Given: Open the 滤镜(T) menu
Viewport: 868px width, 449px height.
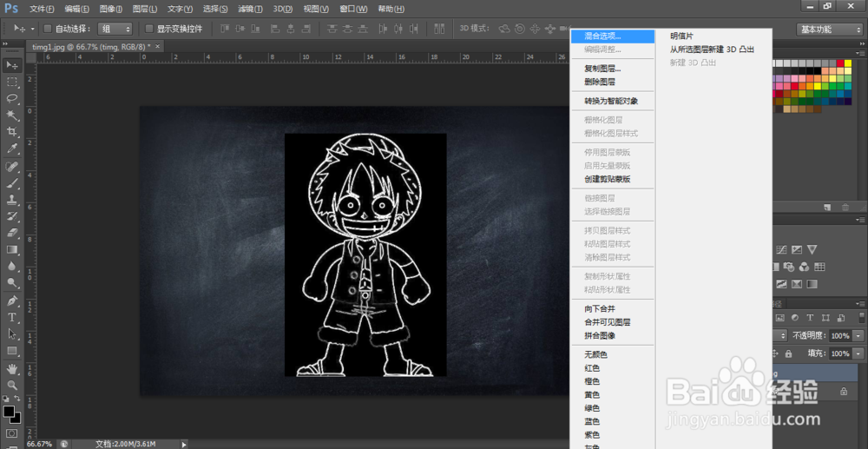Looking at the screenshot, I should (250, 10).
